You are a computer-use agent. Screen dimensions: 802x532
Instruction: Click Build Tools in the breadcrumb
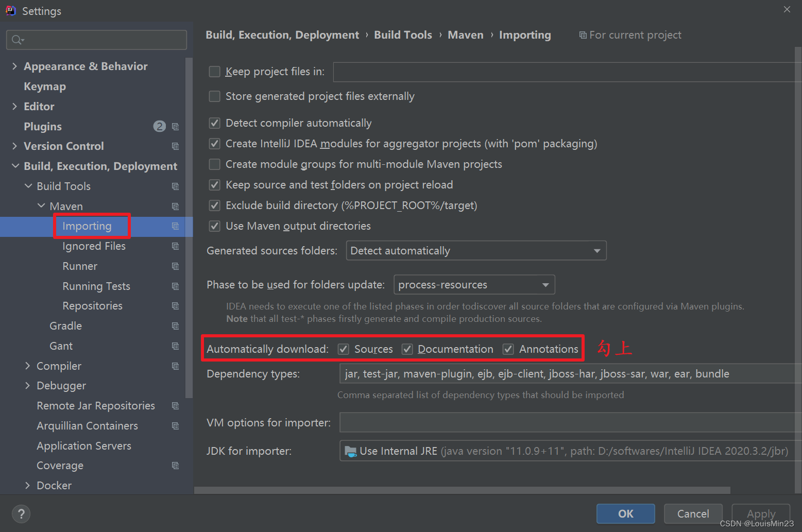[x=403, y=35]
